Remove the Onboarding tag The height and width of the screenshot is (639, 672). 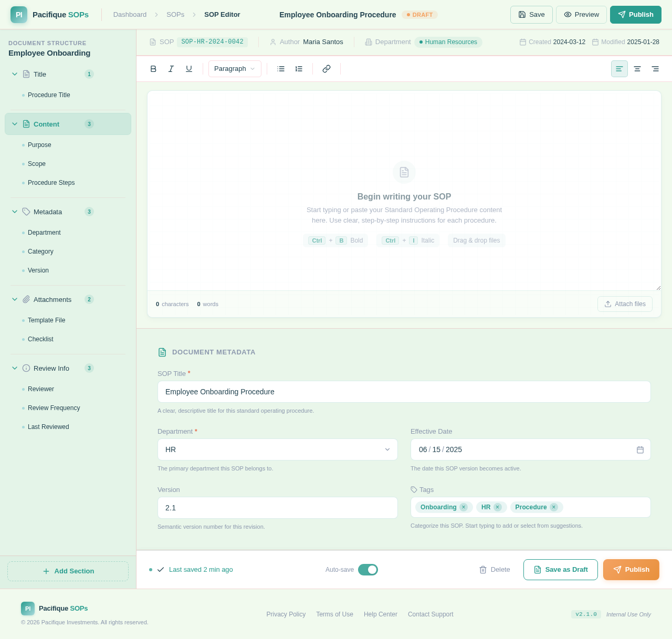[464, 507]
